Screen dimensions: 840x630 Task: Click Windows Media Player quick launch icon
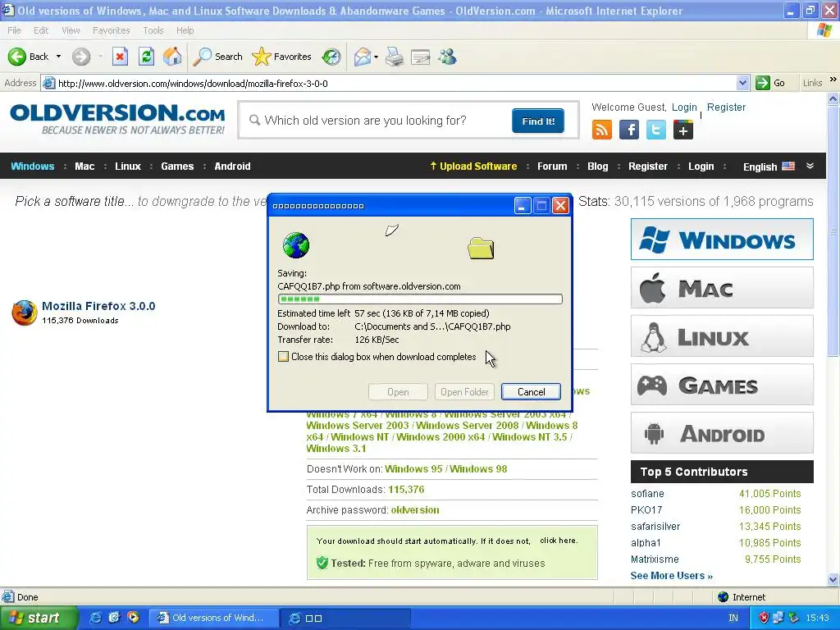tap(133, 618)
